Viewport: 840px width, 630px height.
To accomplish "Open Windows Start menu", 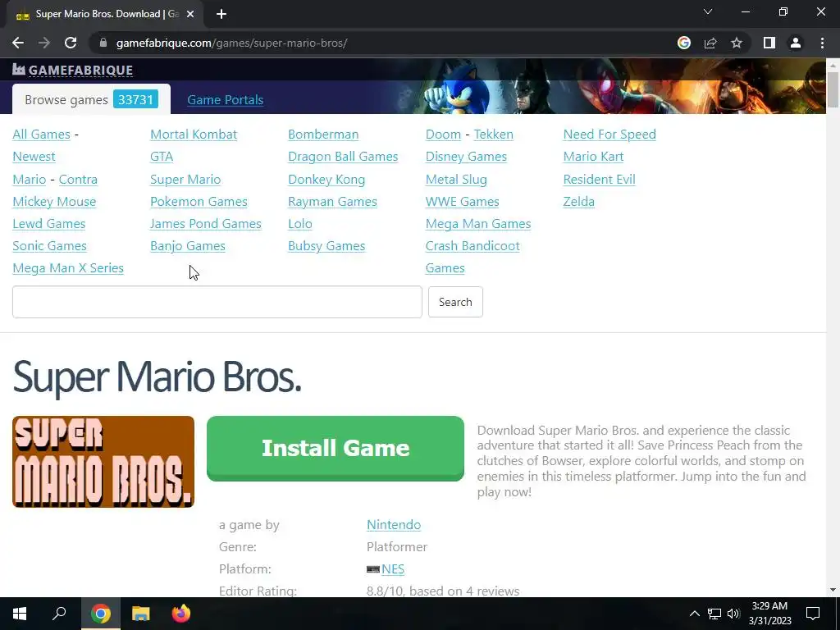I will coord(20,614).
